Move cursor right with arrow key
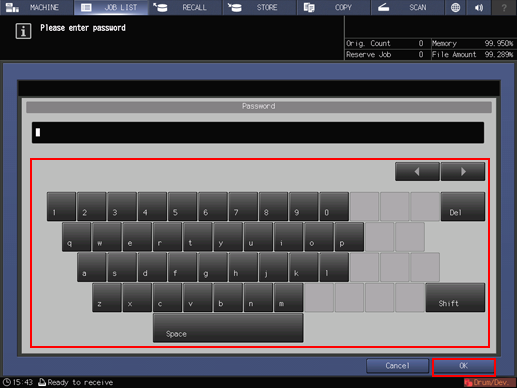This screenshot has height=388, width=517. pos(463,172)
